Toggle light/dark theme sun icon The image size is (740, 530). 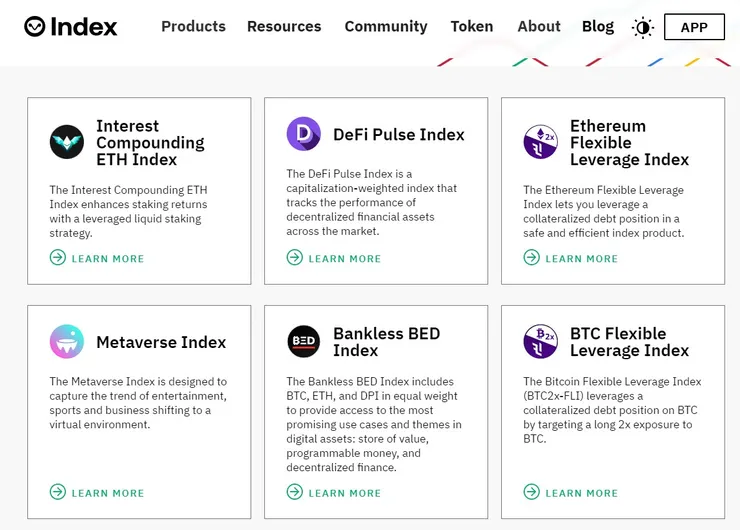(x=643, y=28)
